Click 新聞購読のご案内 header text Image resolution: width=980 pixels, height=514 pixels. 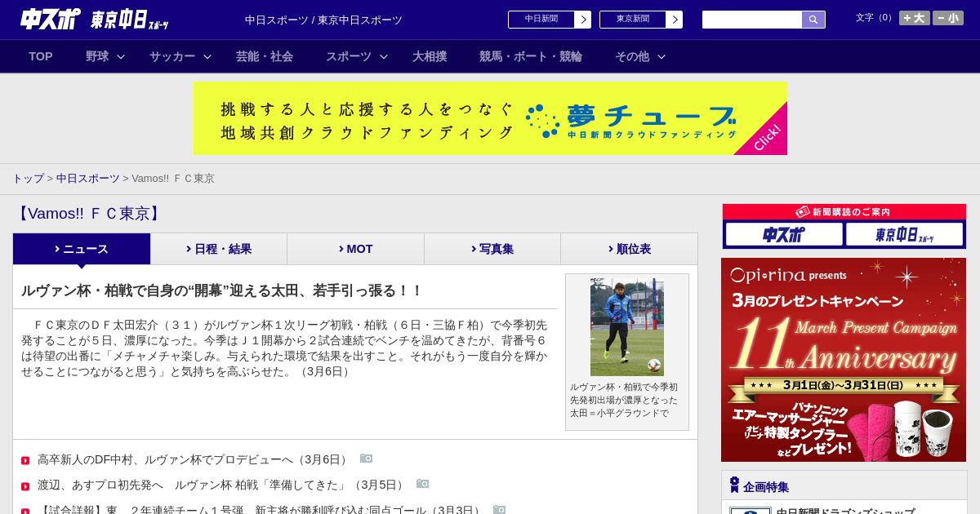pyautogui.click(x=851, y=212)
